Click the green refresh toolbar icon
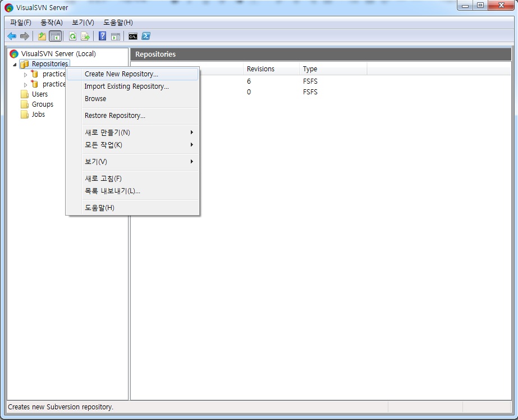The width and height of the screenshot is (518, 420). click(72, 36)
